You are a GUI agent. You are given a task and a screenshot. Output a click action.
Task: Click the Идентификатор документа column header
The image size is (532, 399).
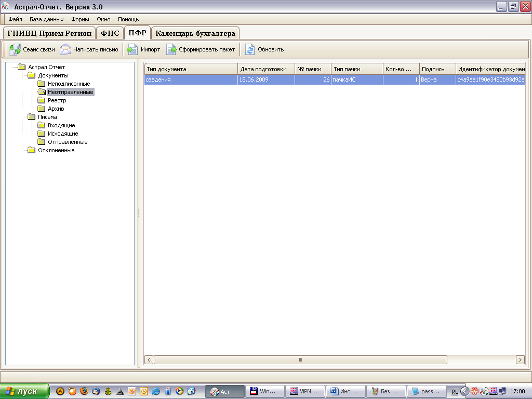click(x=490, y=69)
